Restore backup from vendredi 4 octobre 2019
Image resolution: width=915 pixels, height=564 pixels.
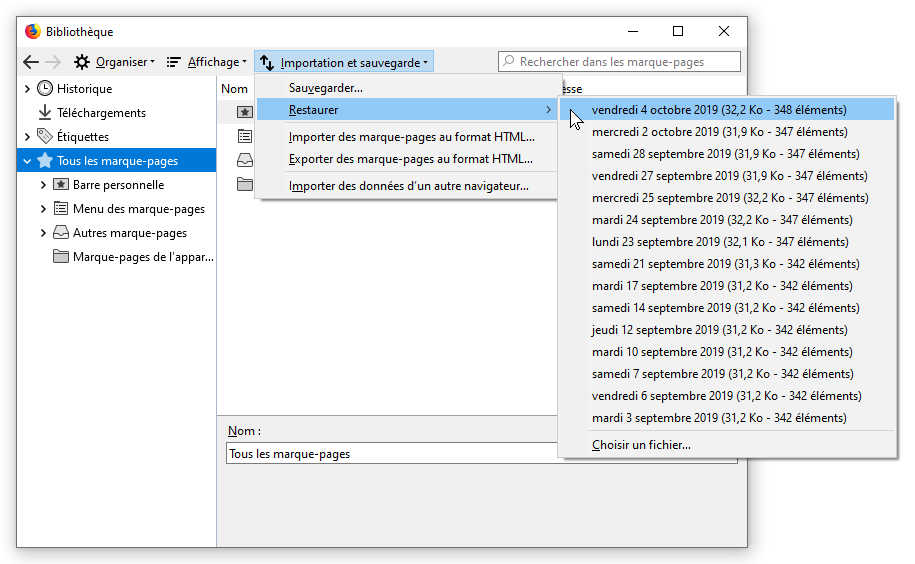727,110
